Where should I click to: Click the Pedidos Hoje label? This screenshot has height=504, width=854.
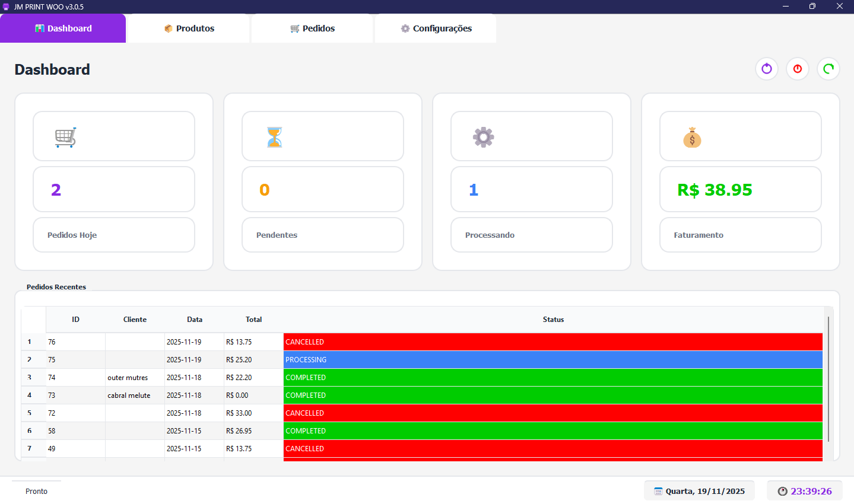72,235
